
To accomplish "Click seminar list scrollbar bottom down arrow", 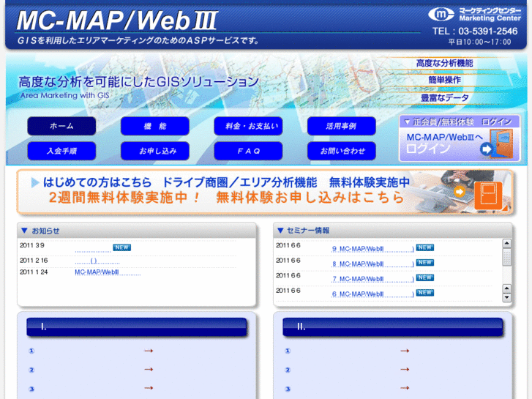I will 506,297.
